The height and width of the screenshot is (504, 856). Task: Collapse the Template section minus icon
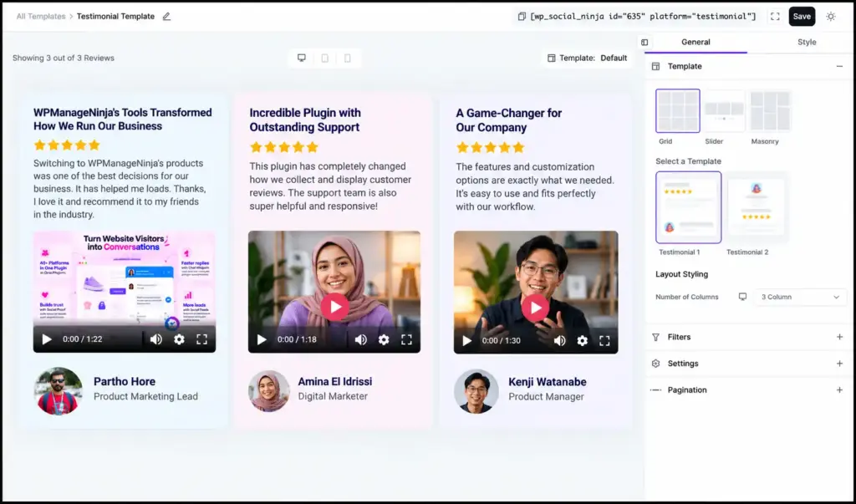[x=839, y=66]
